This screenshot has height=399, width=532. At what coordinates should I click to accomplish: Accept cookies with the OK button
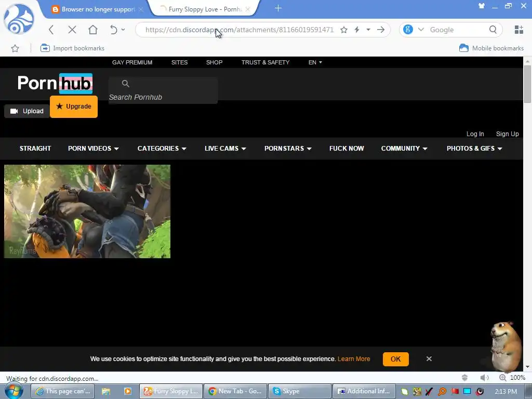click(395, 359)
